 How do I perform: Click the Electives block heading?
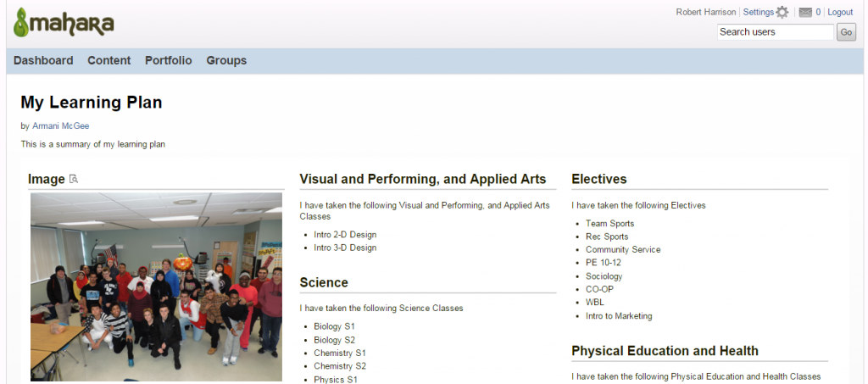[x=599, y=179]
